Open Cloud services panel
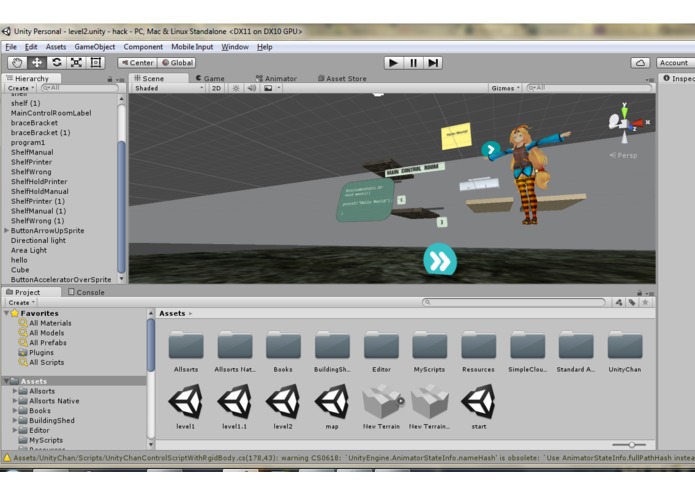This screenshot has width=695, height=494. [x=640, y=63]
